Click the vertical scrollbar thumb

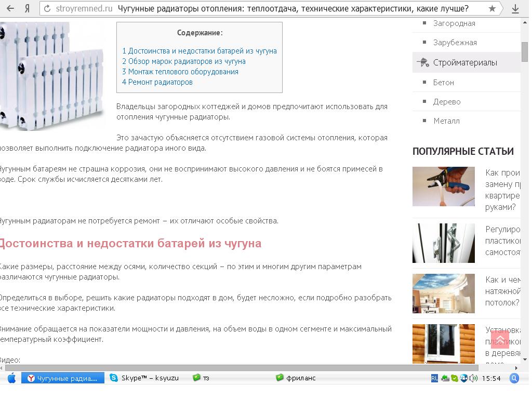[x=525, y=51]
